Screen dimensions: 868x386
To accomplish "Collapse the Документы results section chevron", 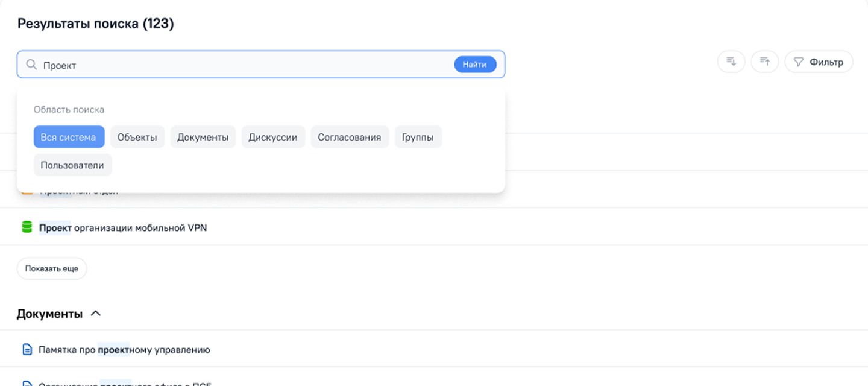I will (x=95, y=314).
